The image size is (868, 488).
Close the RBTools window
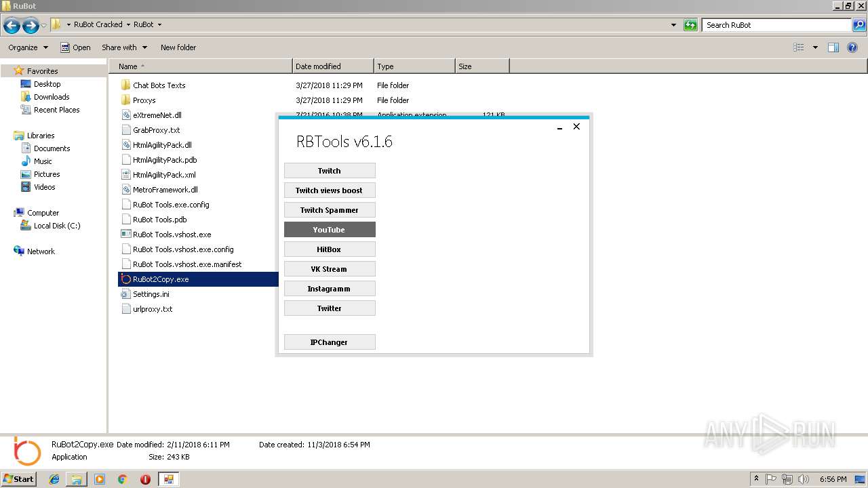coord(576,127)
